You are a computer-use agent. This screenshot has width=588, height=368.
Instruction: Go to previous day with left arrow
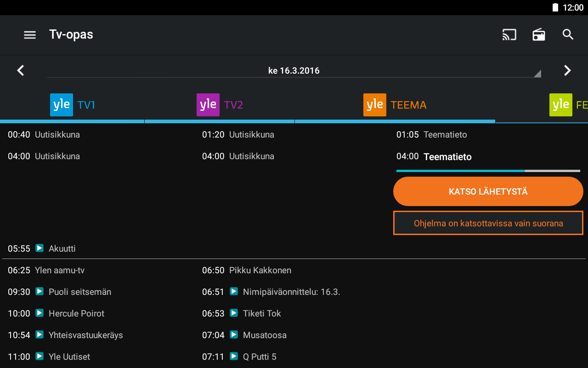pyautogui.click(x=20, y=70)
